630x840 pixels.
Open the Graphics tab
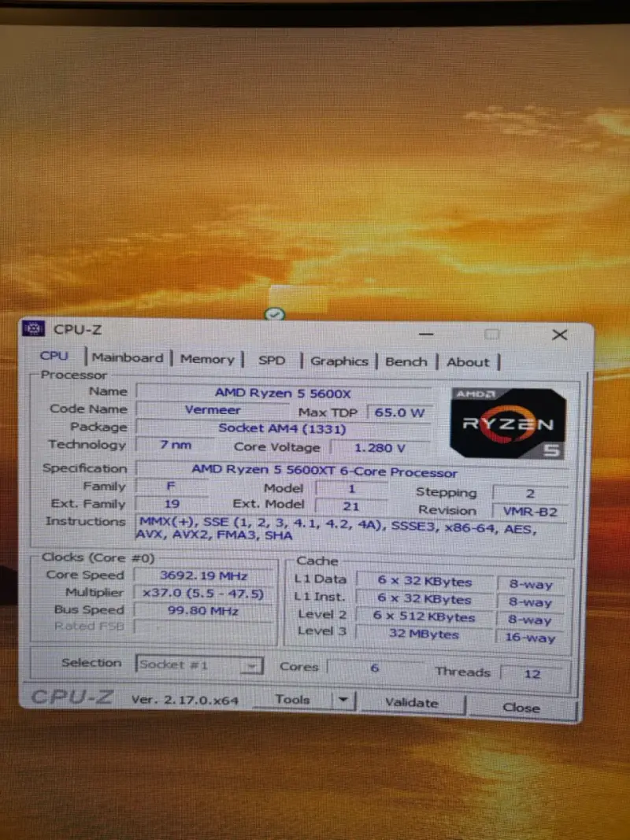pos(339,361)
